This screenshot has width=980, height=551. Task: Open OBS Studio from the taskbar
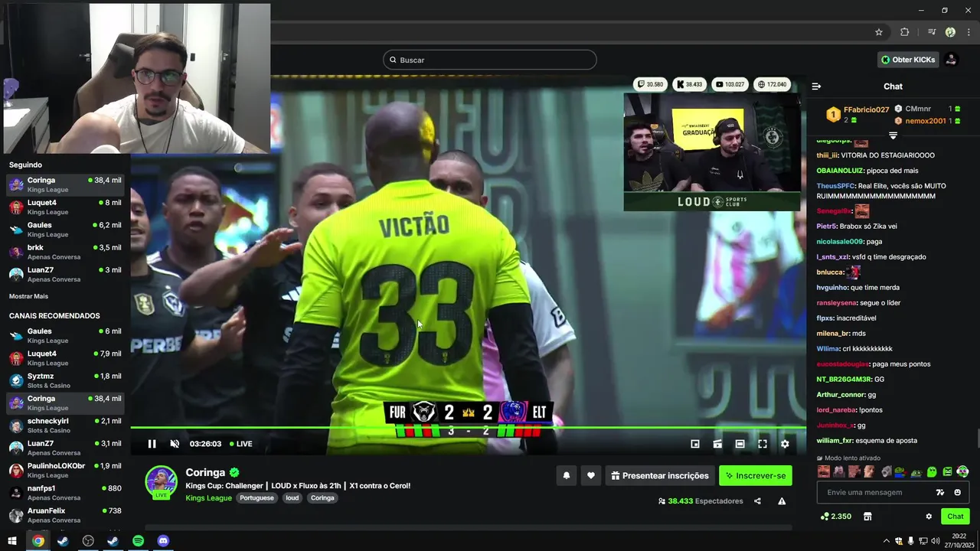pyautogui.click(x=88, y=541)
